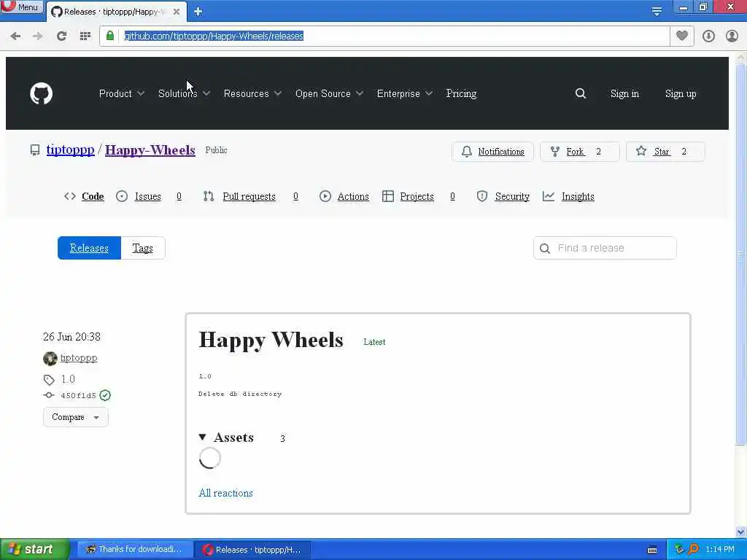Screen dimensions: 747x560
Task: Click the scrollbar down arrow
Action: point(740,532)
